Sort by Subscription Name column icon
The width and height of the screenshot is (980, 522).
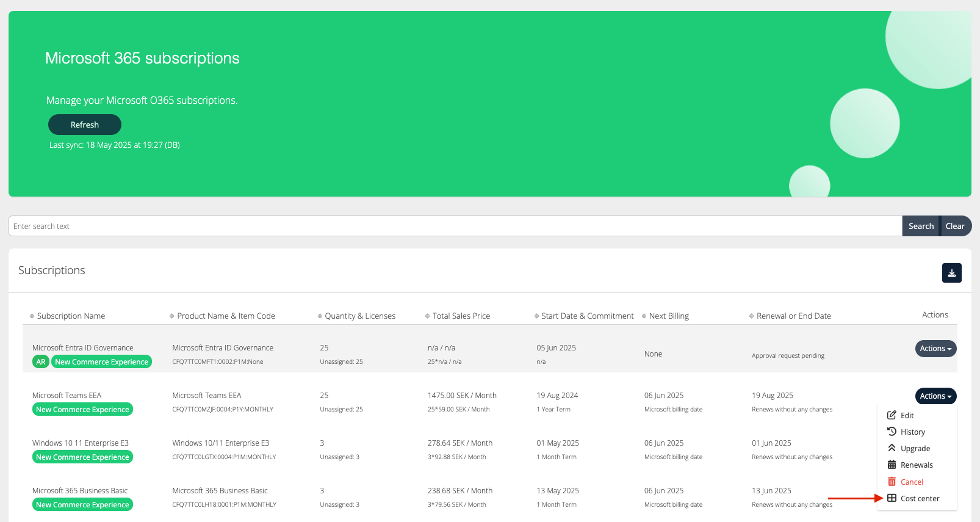[x=32, y=316]
